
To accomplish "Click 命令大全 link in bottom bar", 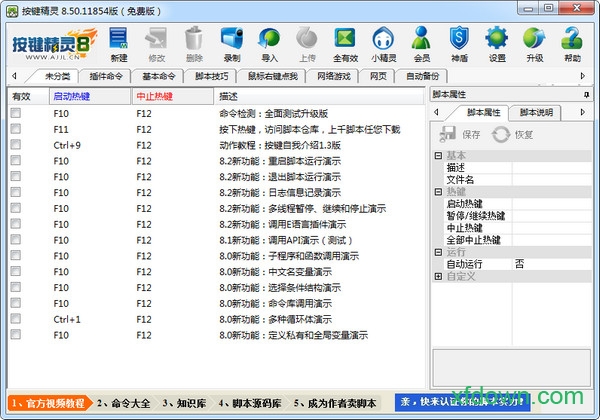I will pos(124,403).
